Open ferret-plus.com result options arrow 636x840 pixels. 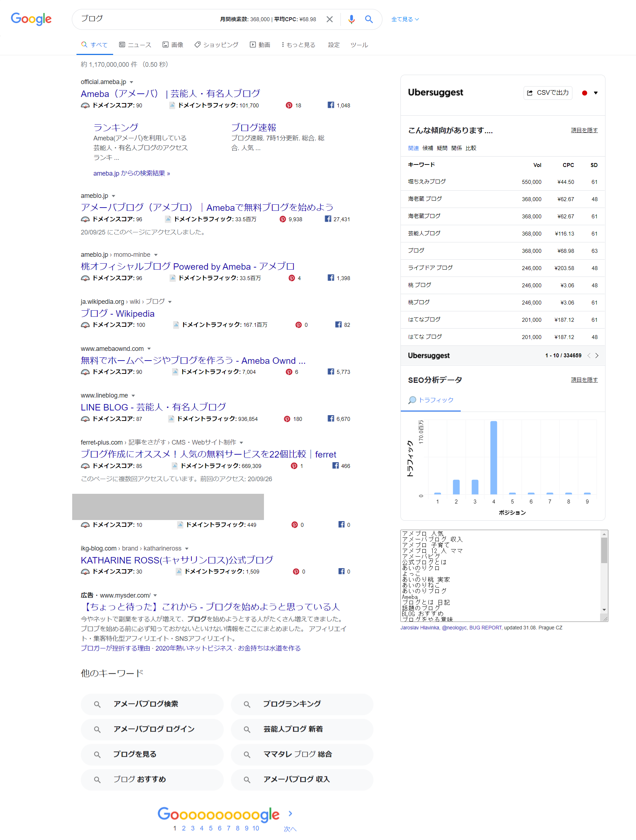[x=241, y=442]
